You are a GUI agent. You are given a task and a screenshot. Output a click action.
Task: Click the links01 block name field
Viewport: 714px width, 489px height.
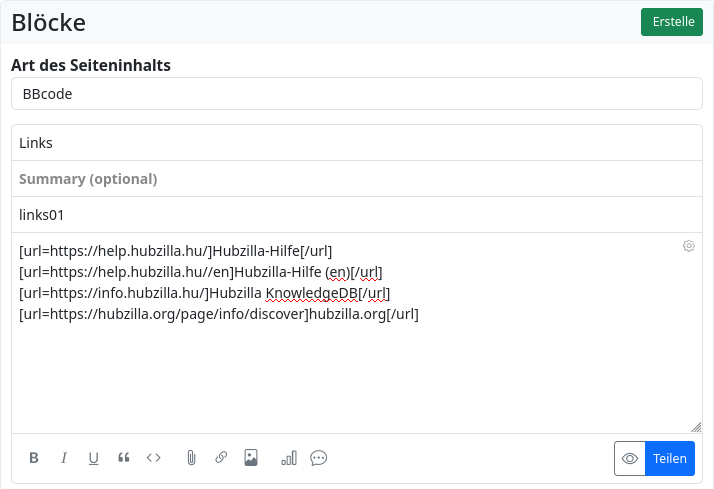[x=357, y=215]
